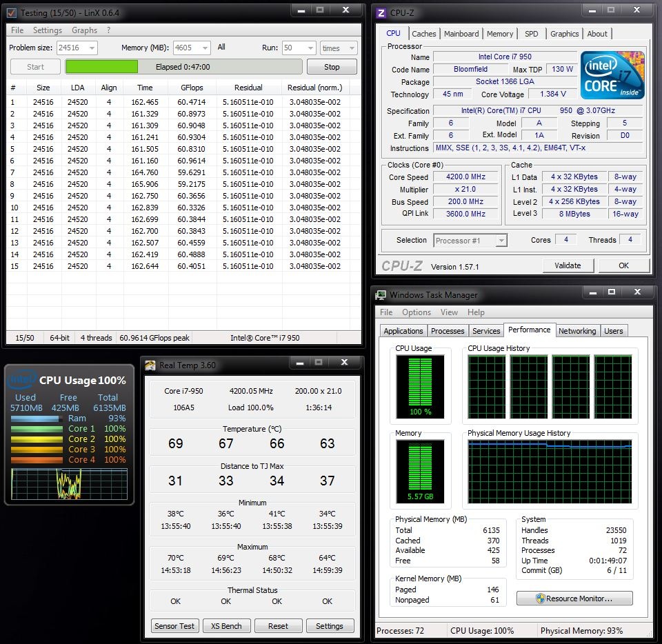Screen dimensions: 662x644
Task: Switch to the Mainboard tab in CPU-Z
Action: (461, 34)
